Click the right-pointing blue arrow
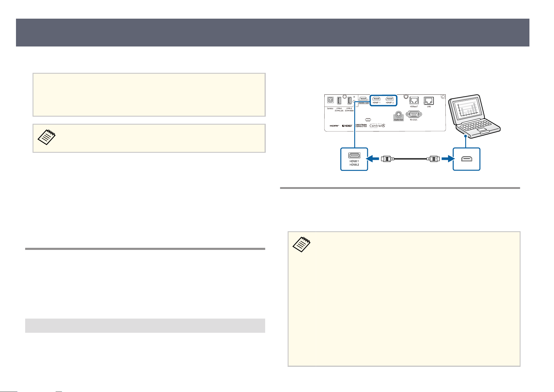Image resolution: width=554 pixels, height=392 pixels. pos(448,159)
